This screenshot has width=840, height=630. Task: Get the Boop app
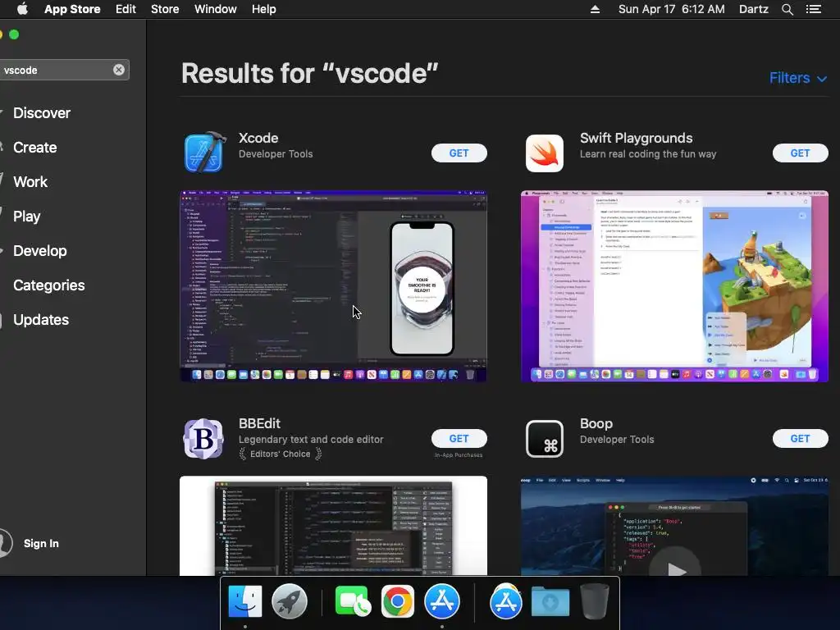[801, 439]
